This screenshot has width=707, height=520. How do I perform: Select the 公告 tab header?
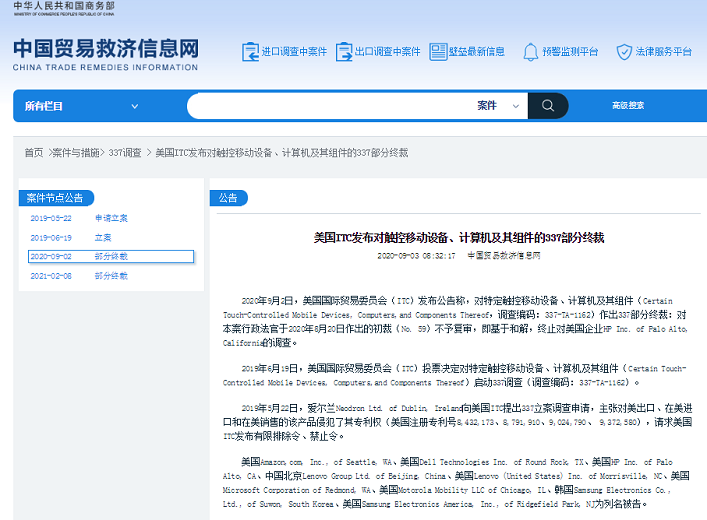[x=229, y=198]
